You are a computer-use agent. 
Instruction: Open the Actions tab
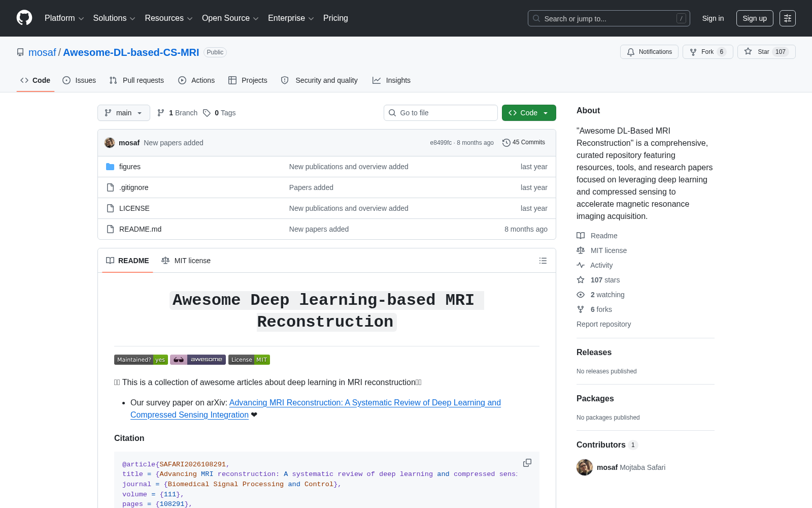[196, 80]
